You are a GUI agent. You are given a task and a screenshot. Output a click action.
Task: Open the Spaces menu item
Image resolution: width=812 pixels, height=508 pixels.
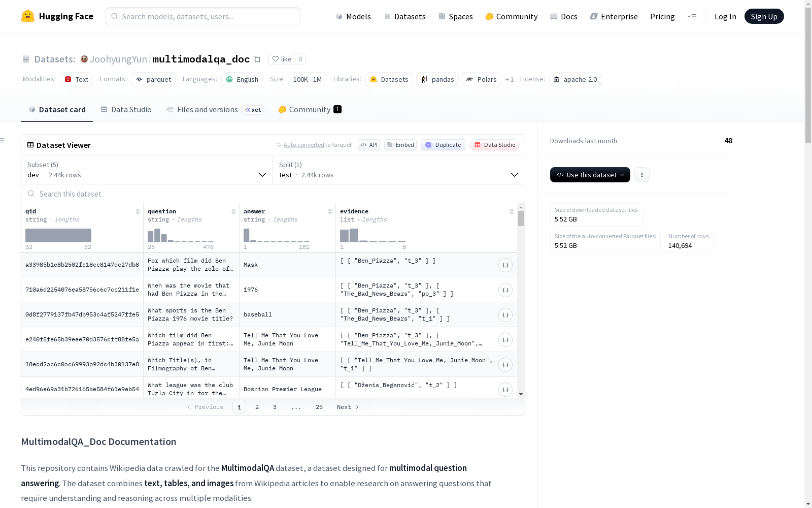455,16
